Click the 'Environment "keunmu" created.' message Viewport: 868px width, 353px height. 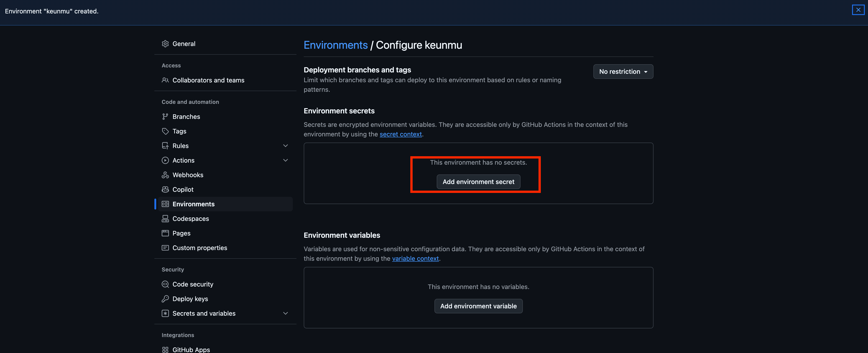(x=51, y=11)
